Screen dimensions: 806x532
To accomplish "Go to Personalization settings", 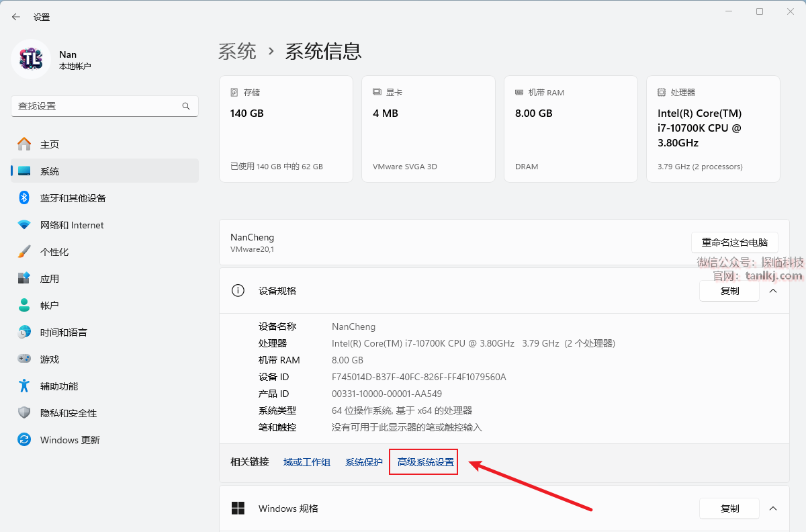I will click(54, 252).
